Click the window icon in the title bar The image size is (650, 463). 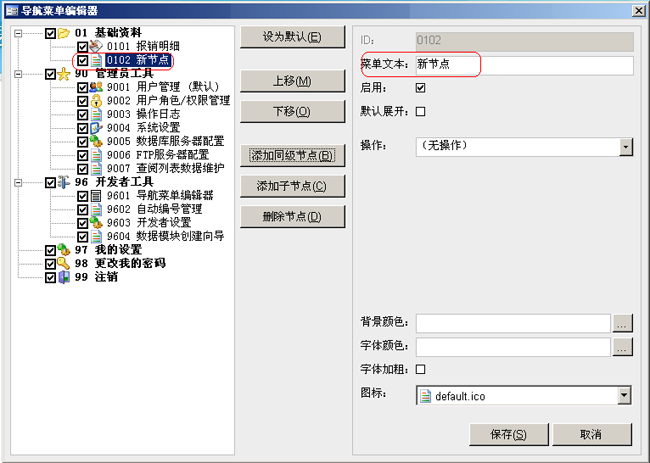[12, 10]
